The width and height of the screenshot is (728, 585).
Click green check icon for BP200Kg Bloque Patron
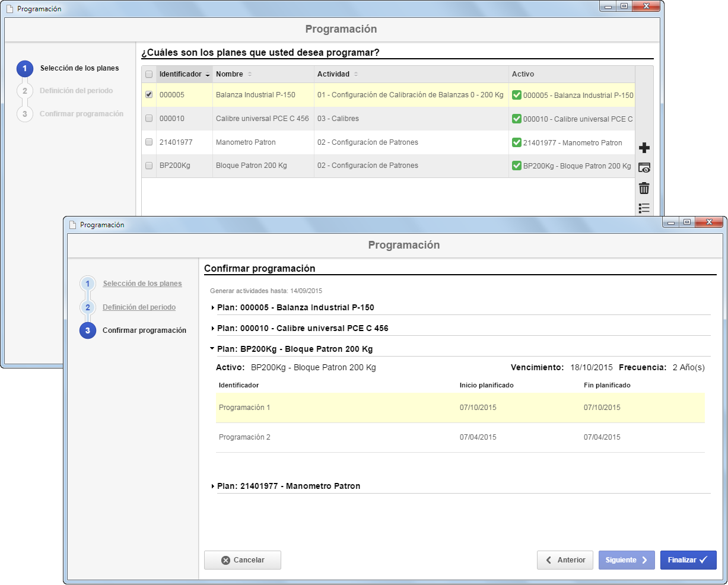coord(516,166)
